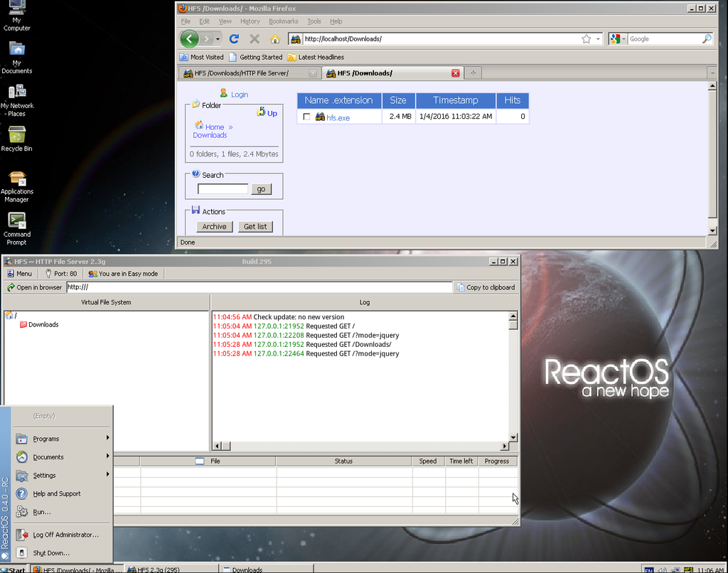Open the Google search engine dropdown
This screenshot has width=728, height=573.
[622, 38]
